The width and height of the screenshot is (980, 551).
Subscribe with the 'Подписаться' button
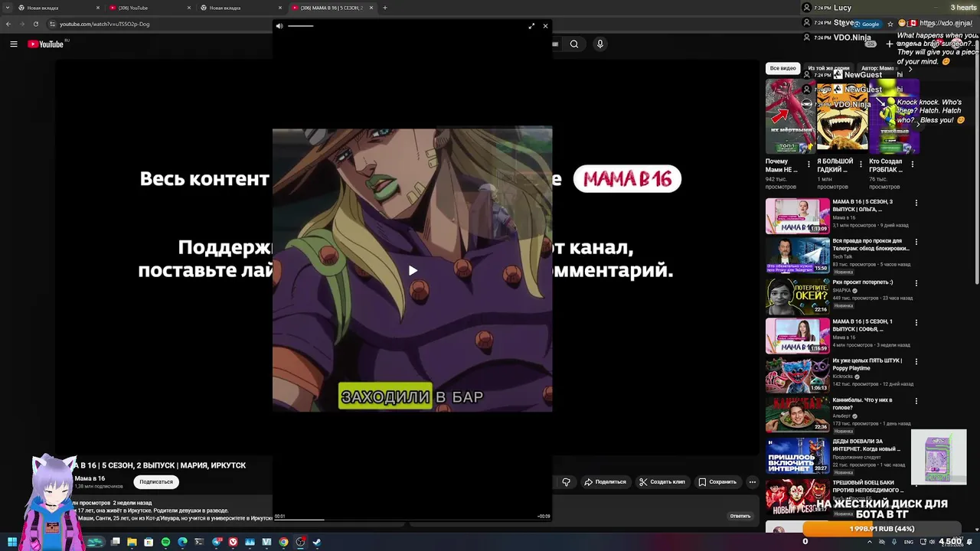click(156, 482)
